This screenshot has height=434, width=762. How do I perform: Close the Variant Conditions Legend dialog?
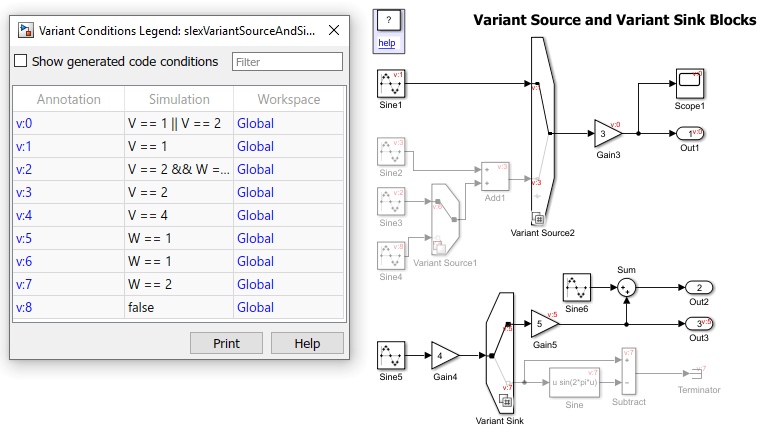point(334,31)
